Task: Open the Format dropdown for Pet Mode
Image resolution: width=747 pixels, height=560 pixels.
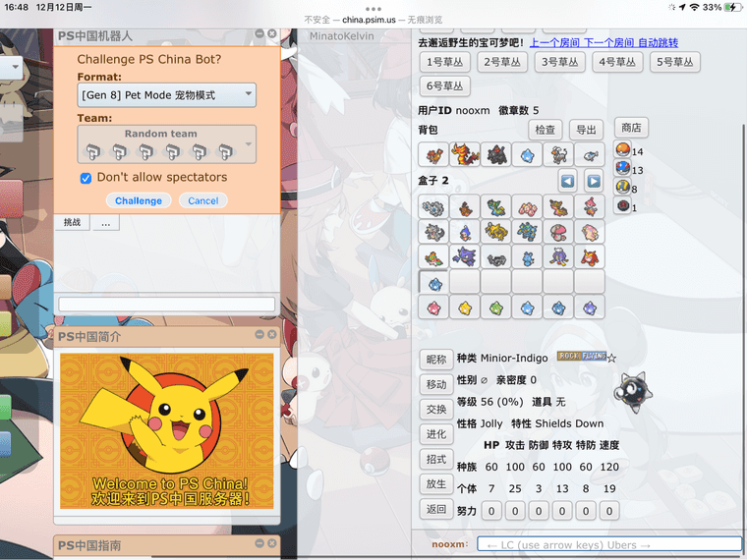Action: pos(167,95)
